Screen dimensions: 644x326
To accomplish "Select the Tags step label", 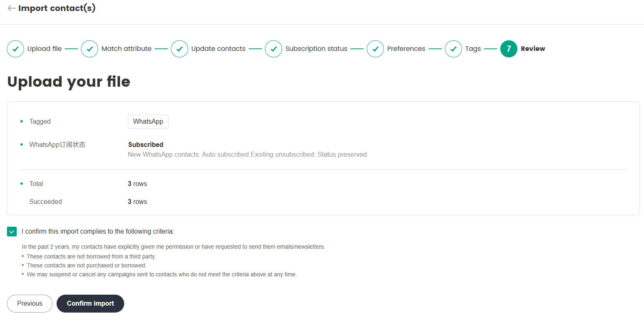I will click(x=473, y=49).
